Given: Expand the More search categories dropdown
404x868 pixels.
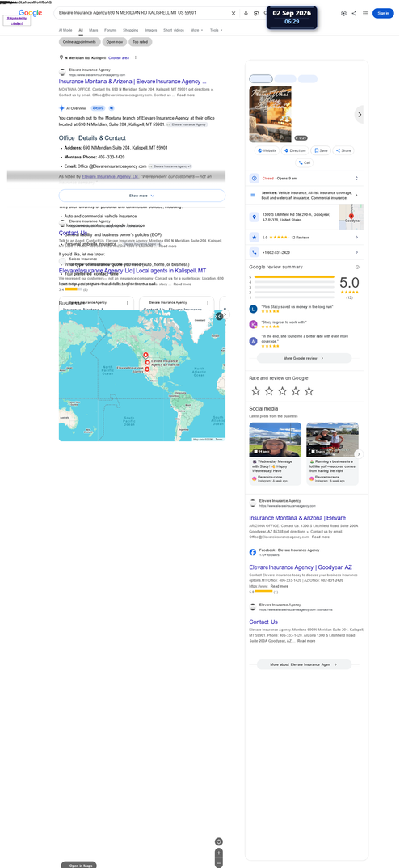Looking at the screenshot, I should click(x=196, y=30).
